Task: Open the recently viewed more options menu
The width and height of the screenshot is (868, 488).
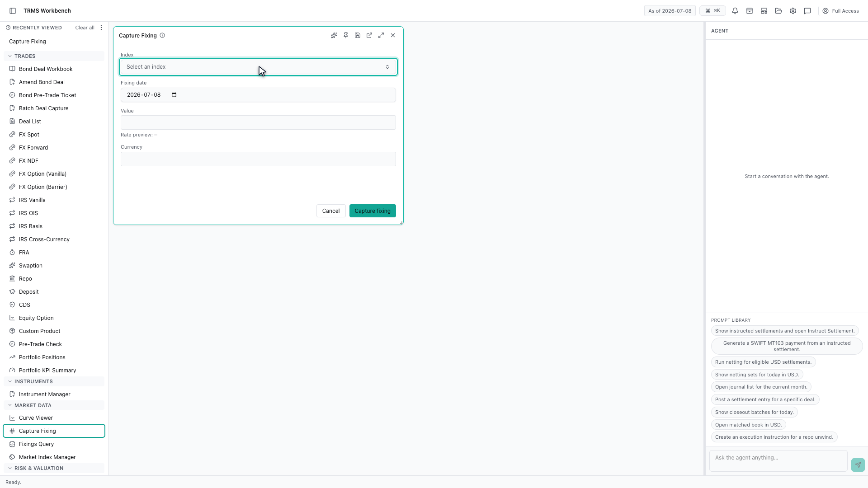Action: click(101, 28)
